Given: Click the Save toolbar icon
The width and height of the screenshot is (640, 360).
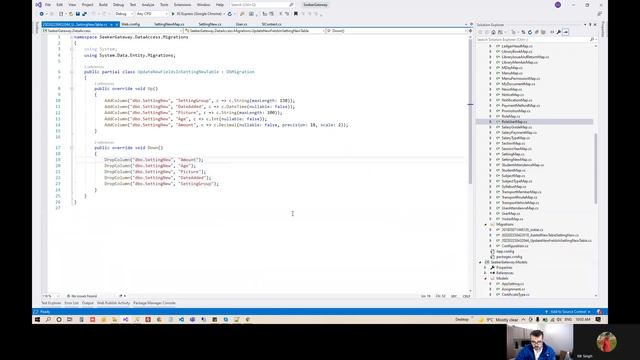Looking at the screenshot, I should (78, 14).
